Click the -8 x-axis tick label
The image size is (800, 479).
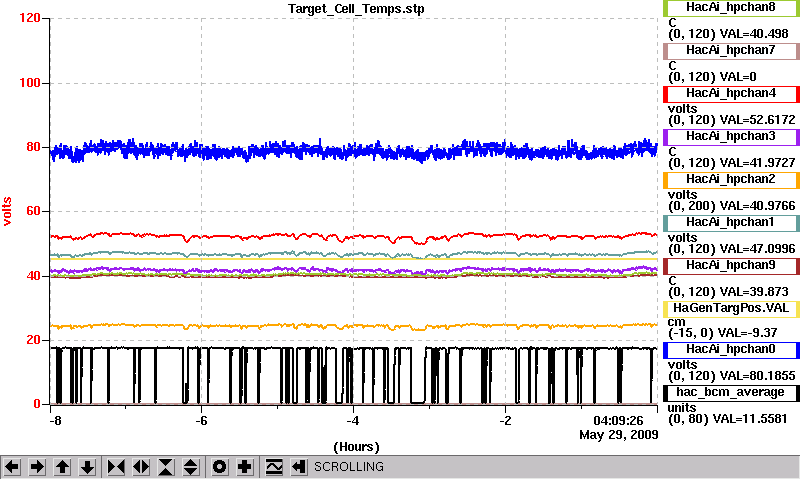pyautogui.click(x=55, y=421)
